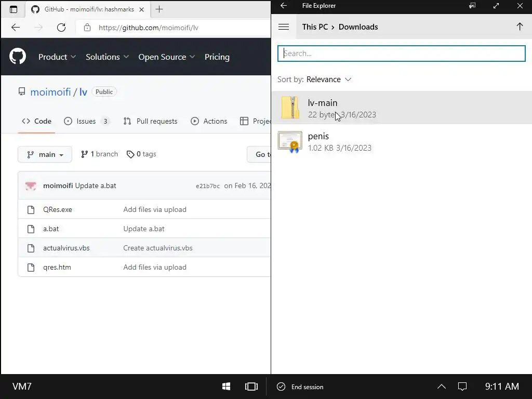The image size is (532, 399).
Task: Go back in File Explorer
Action: pos(284,6)
